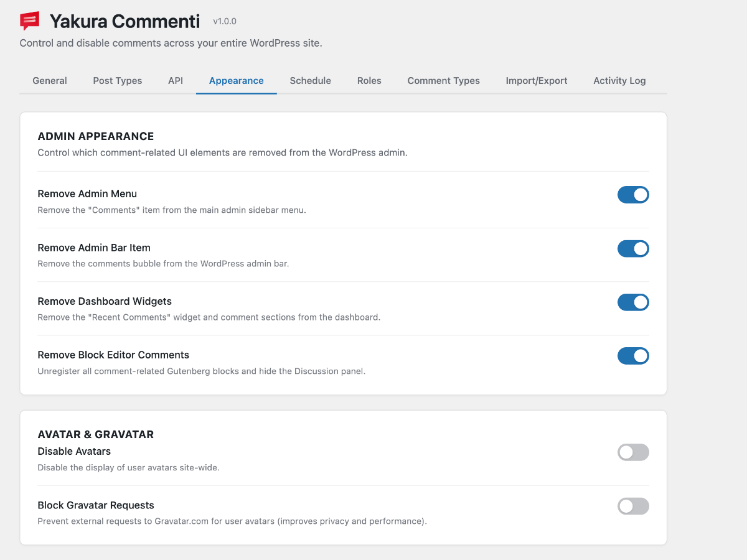Click the Avatar & Gravatar section header
The width and height of the screenshot is (747, 560).
[95, 434]
